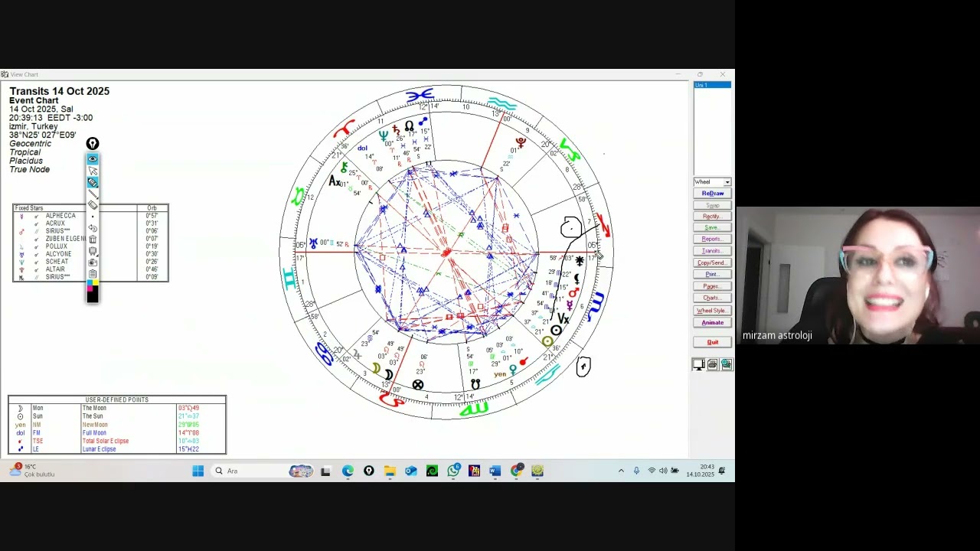Viewport: 980px width, 551px height.
Task: Click ACRUX in Fixed Stars table
Action: tap(55, 223)
